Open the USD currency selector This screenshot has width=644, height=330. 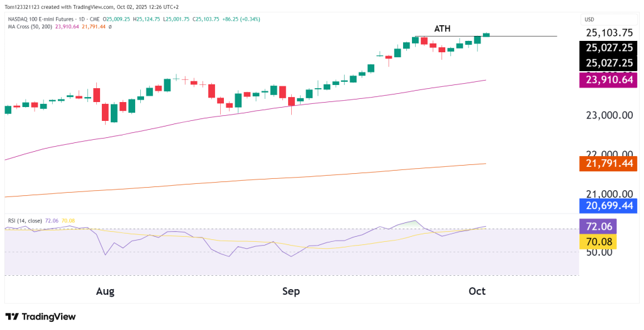[590, 19]
